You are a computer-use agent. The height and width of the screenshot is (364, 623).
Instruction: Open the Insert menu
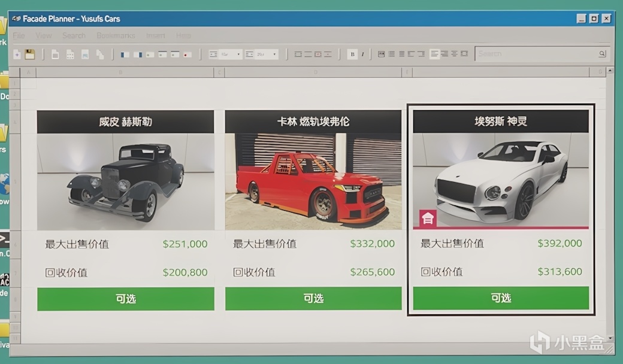(x=155, y=36)
